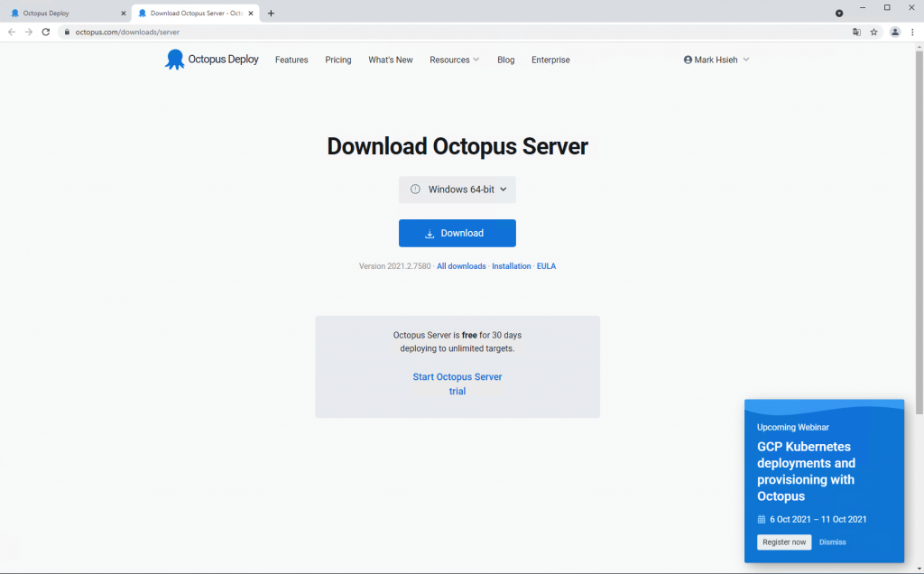Open the Pricing page

coord(338,60)
